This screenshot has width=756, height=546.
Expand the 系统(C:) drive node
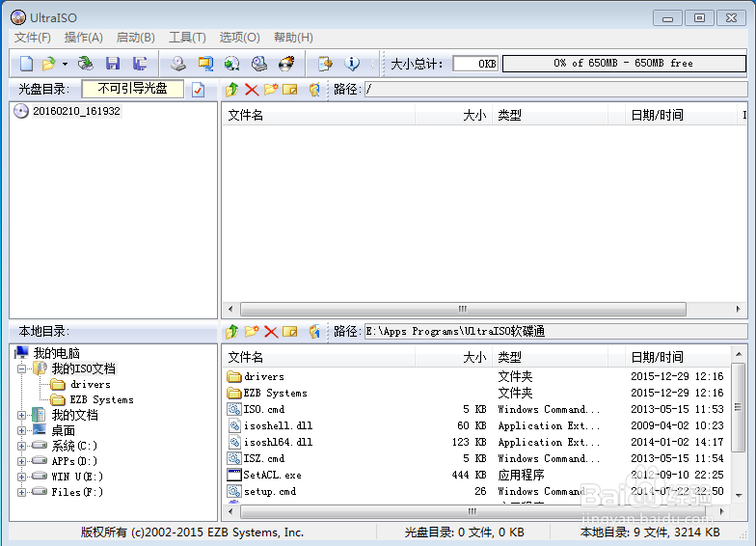coord(21,446)
